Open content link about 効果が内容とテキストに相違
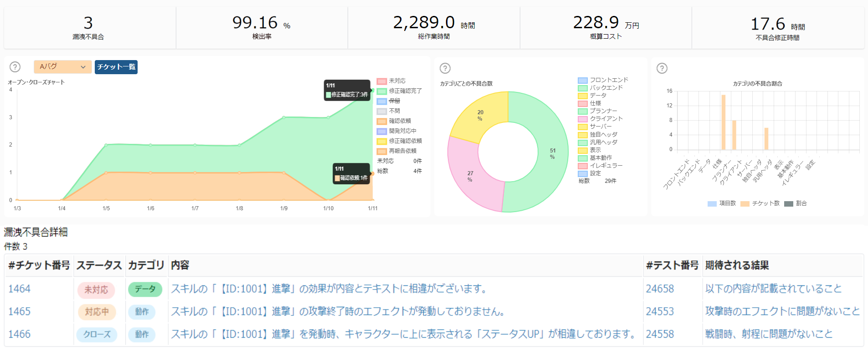The image size is (868, 350). (329, 289)
